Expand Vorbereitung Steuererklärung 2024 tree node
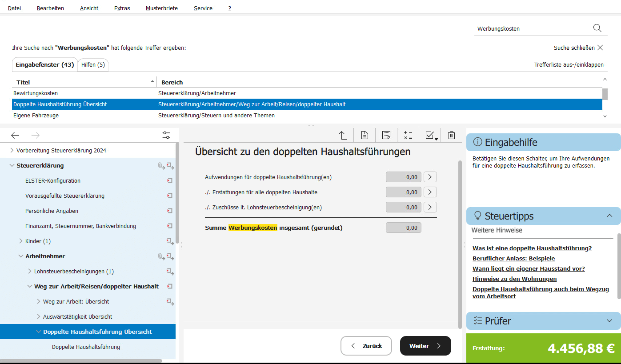The image size is (621, 364). [x=12, y=151]
